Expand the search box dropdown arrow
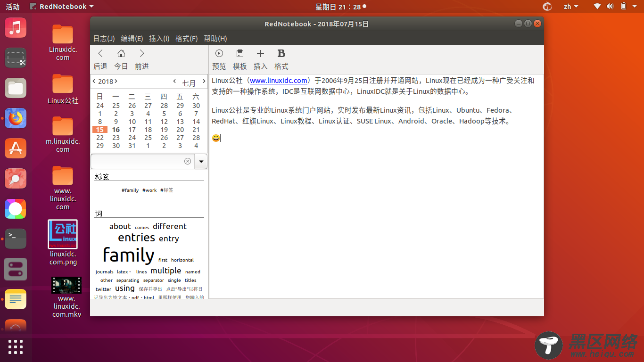The height and width of the screenshot is (362, 644). tap(201, 161)
